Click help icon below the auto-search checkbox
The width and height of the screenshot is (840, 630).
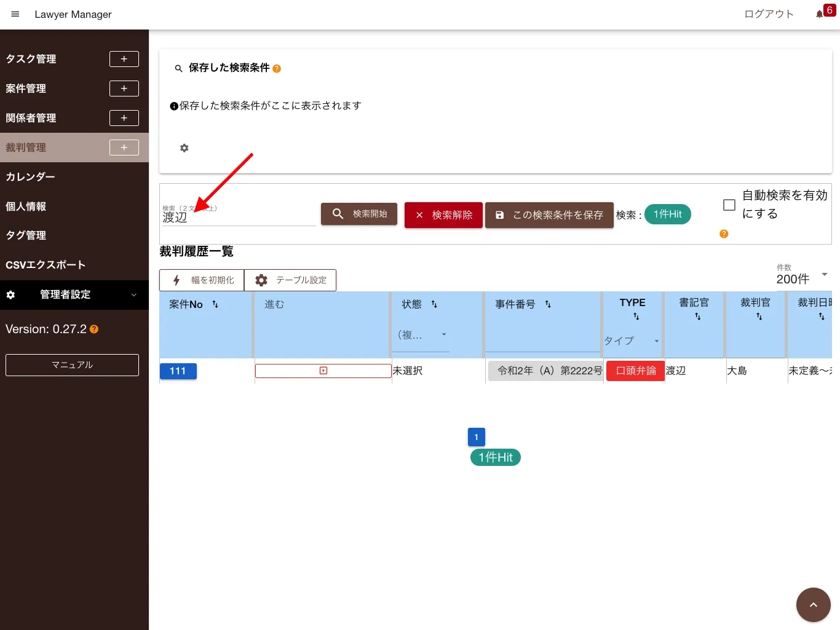coord(724,234)
